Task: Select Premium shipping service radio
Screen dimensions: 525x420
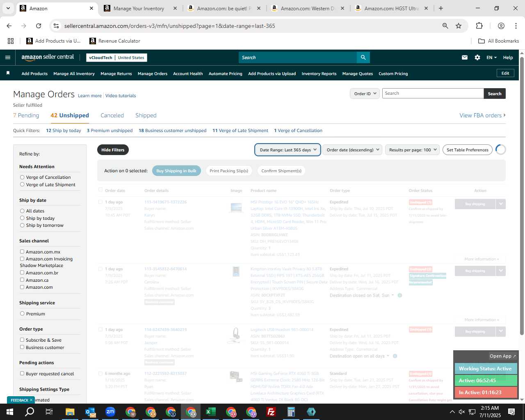Action: [x=22, y=314]
